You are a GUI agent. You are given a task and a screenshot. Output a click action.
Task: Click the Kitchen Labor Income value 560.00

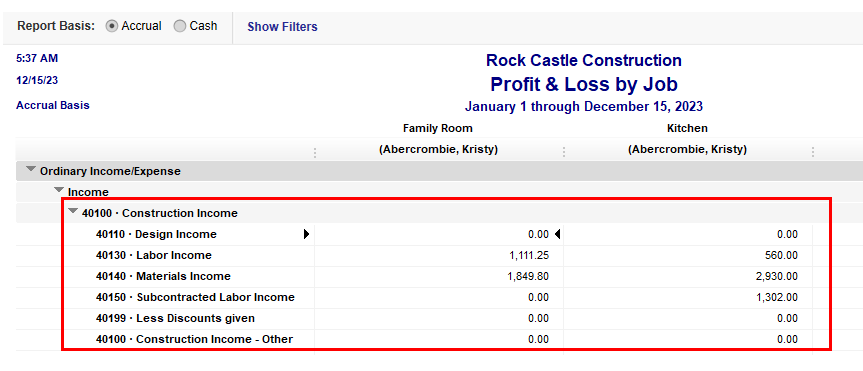click(783, 255)
